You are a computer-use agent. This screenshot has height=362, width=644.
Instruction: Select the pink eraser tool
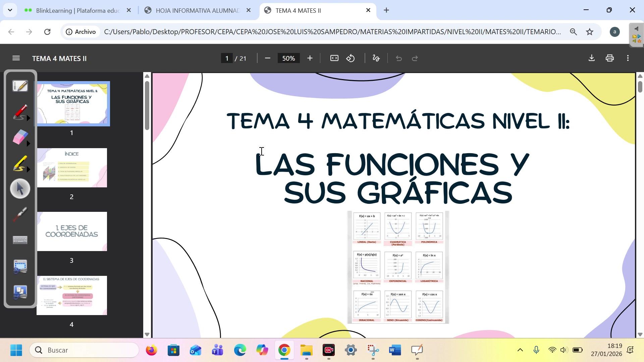coord(19,137)
